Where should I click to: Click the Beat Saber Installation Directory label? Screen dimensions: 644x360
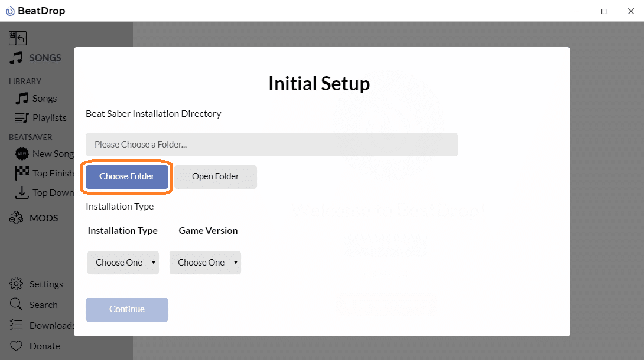[x=154, y=113]
